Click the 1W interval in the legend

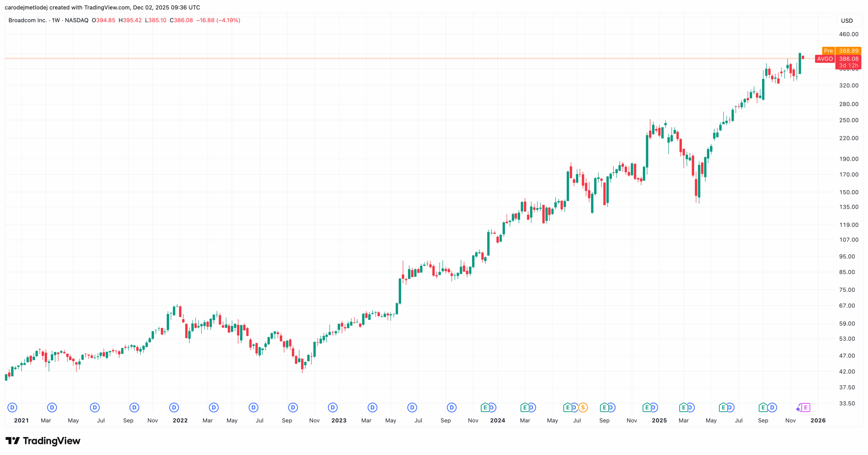click(56, 20)
